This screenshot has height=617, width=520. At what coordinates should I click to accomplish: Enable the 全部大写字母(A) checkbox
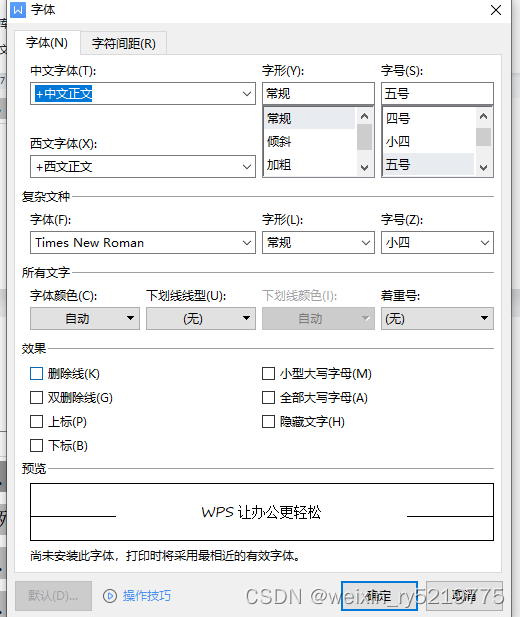coord(268,397)
